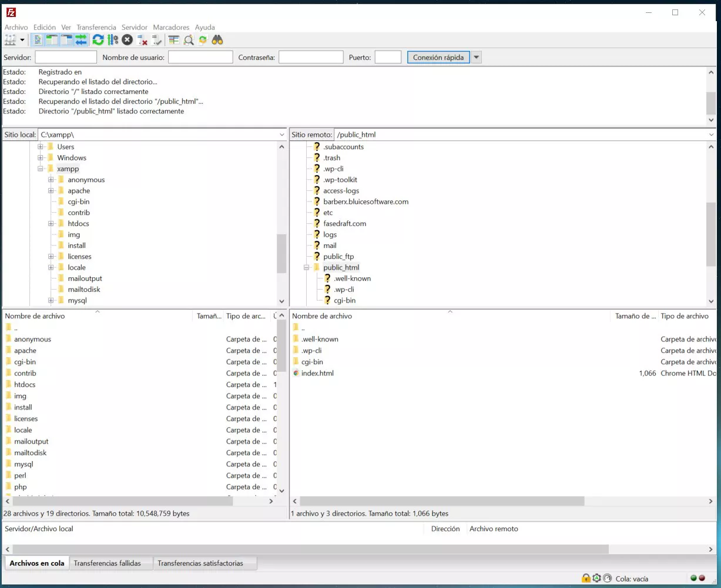721x588 pixels.
Task: Open the Site Manager icon
Action: point(11,40)
